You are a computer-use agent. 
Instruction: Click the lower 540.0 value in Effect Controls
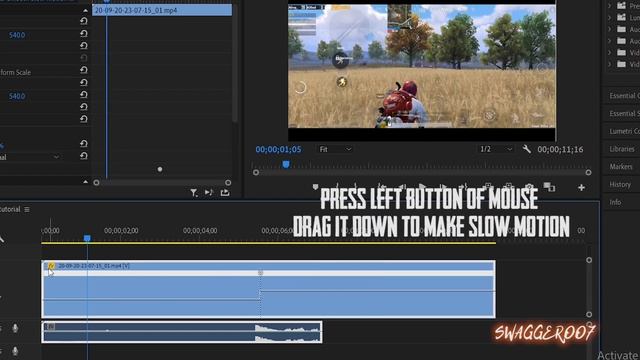17,96
